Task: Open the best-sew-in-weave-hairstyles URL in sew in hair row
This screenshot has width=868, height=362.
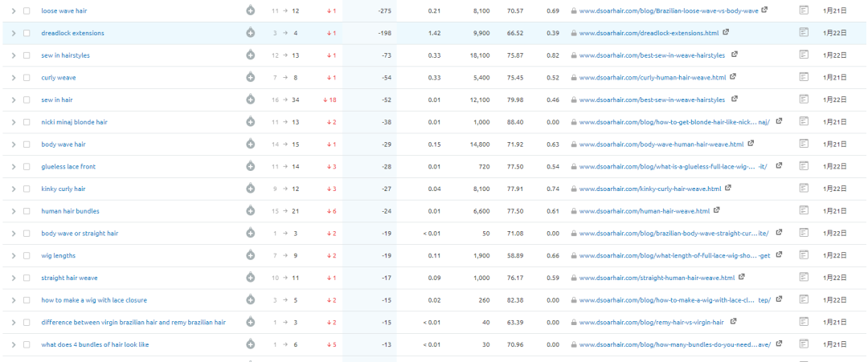Action: (x=652, y=100)
